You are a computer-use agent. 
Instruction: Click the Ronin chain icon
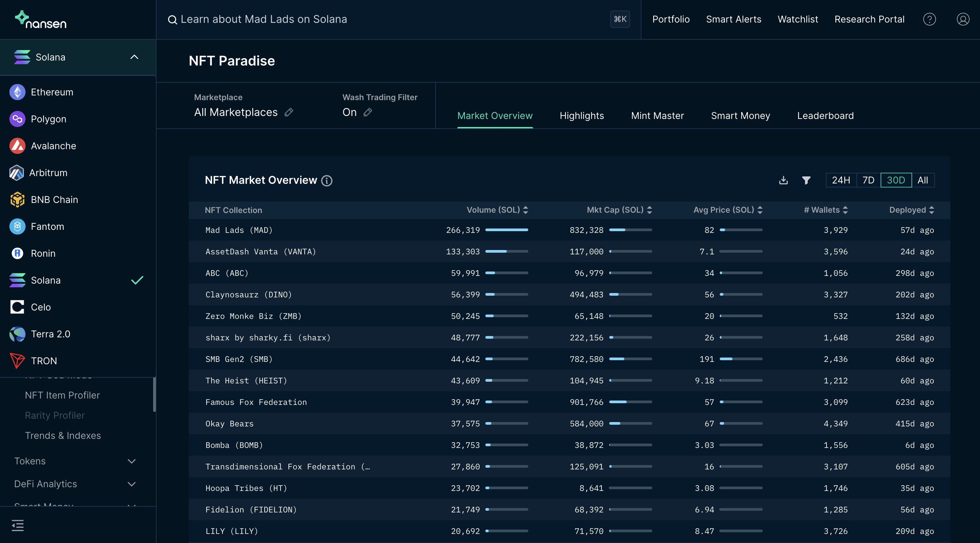(x=17, y=253)
